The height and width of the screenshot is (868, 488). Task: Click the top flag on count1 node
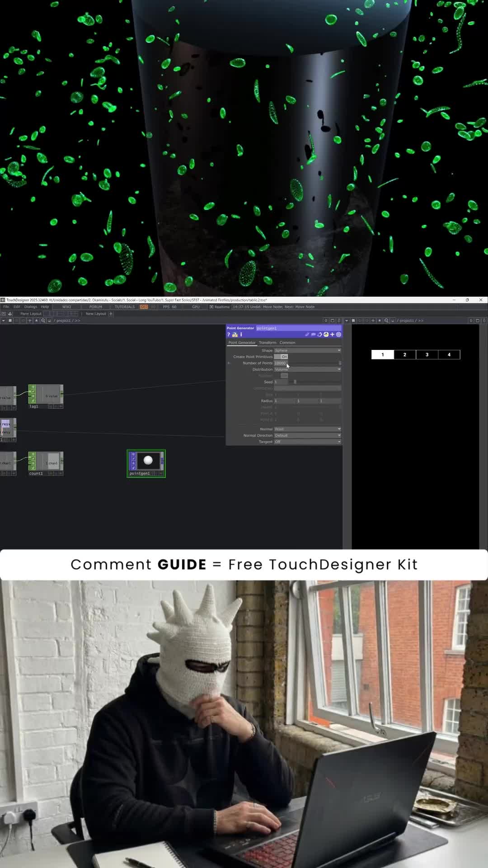click(x=33, y=454)
